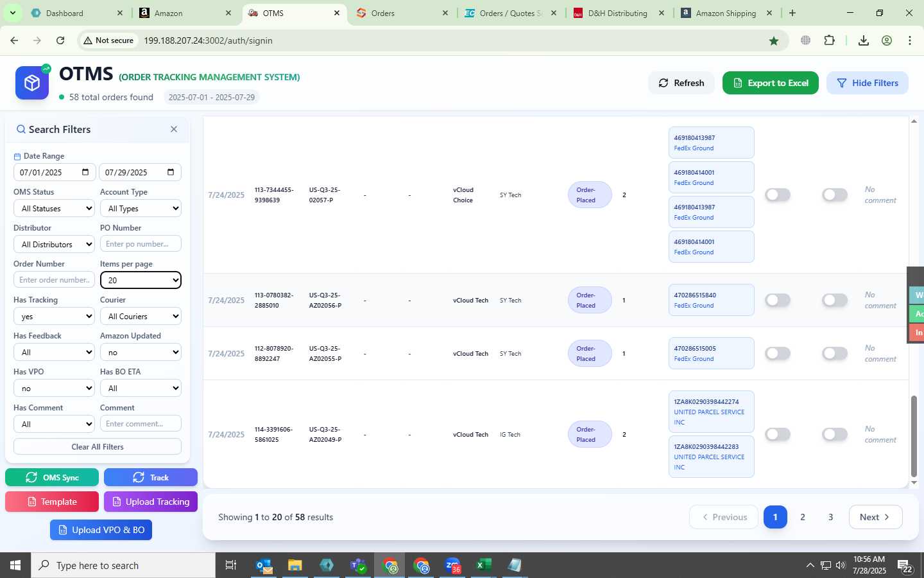Switch to the Amazon Shipping tab
The height and width of the screenshot is (578, 924).
(726, 13)
